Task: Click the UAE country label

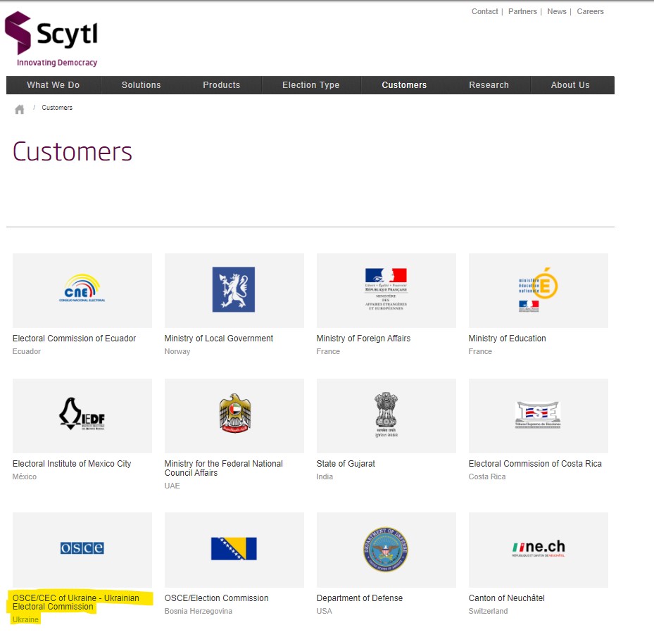Action: pyautogui.click(x=172, y=486)
